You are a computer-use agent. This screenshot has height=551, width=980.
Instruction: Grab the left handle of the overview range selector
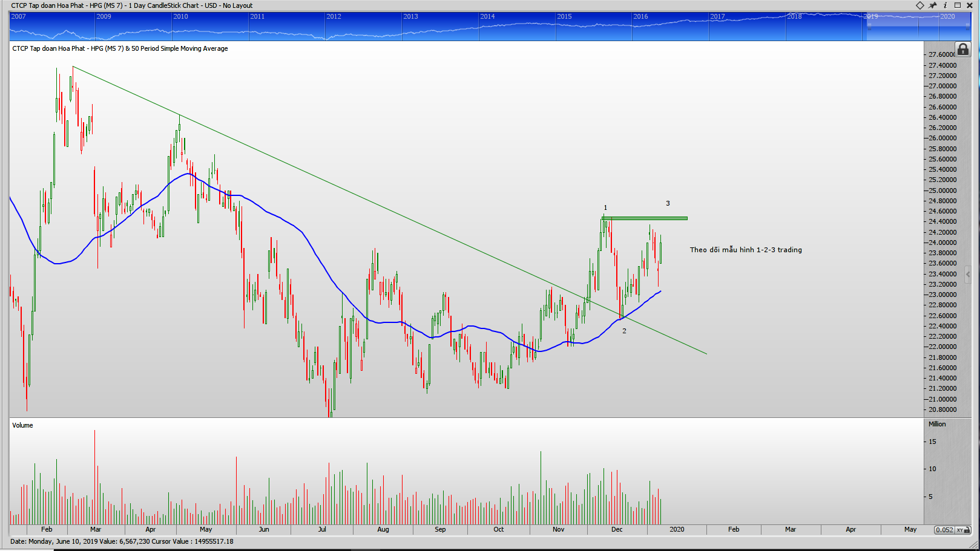869,27
